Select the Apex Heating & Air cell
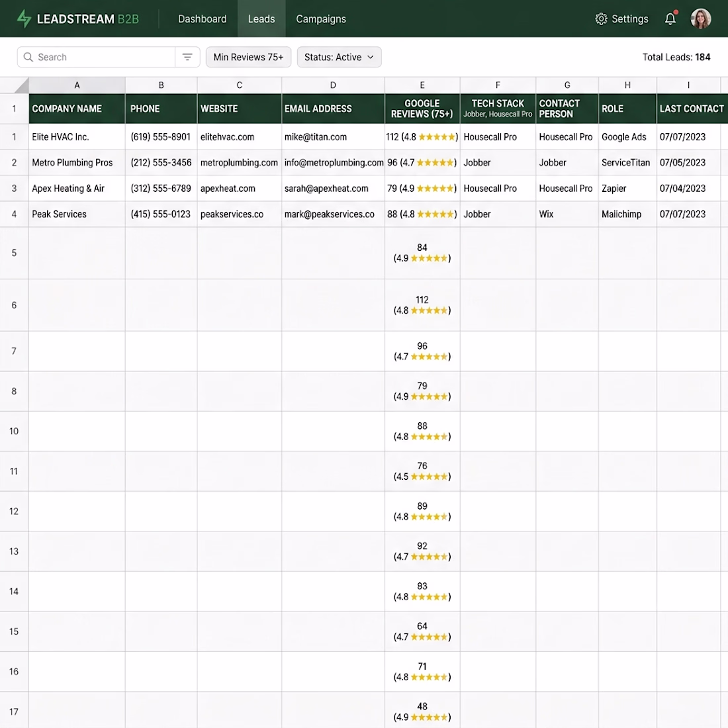The image size is (728, 728). click(x=77, y=189)
